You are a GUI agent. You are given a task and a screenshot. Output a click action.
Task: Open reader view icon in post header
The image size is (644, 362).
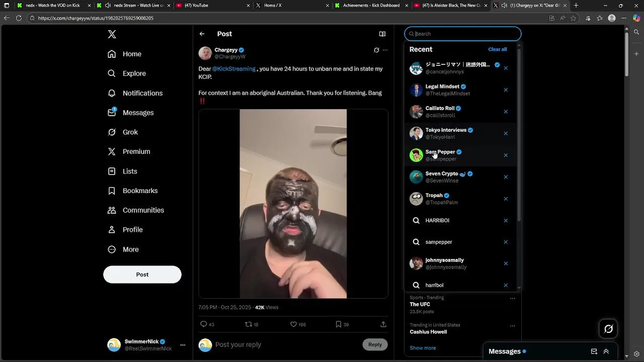click(x=382, y=34)
